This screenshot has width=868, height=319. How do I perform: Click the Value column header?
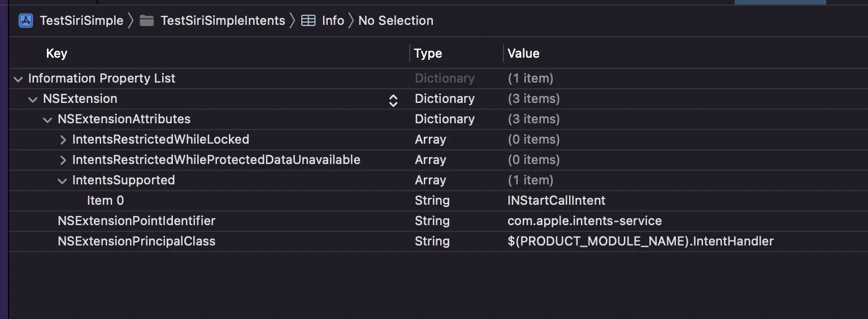point(523,54)
